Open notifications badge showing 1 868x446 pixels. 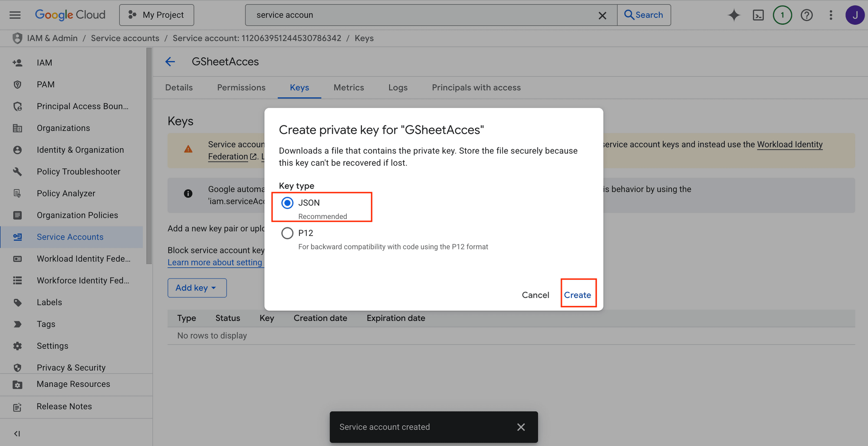pyautogui.click(x=783, y=15)
